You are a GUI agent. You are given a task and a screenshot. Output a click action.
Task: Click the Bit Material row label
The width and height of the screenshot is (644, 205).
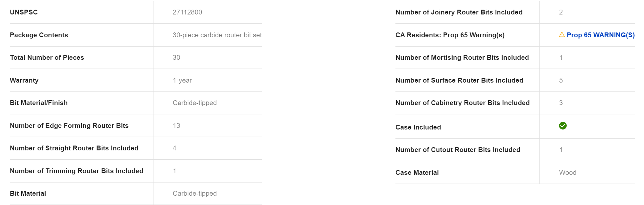[28, 193]
